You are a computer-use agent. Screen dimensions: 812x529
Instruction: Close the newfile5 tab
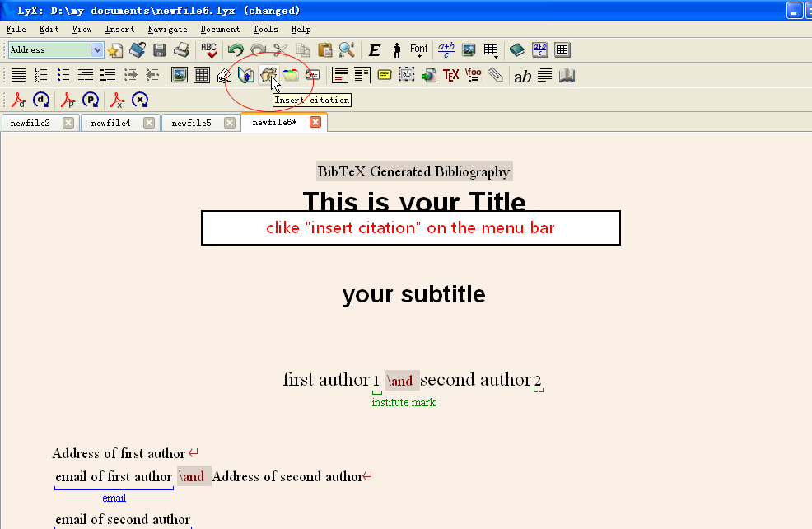(230, 122)
